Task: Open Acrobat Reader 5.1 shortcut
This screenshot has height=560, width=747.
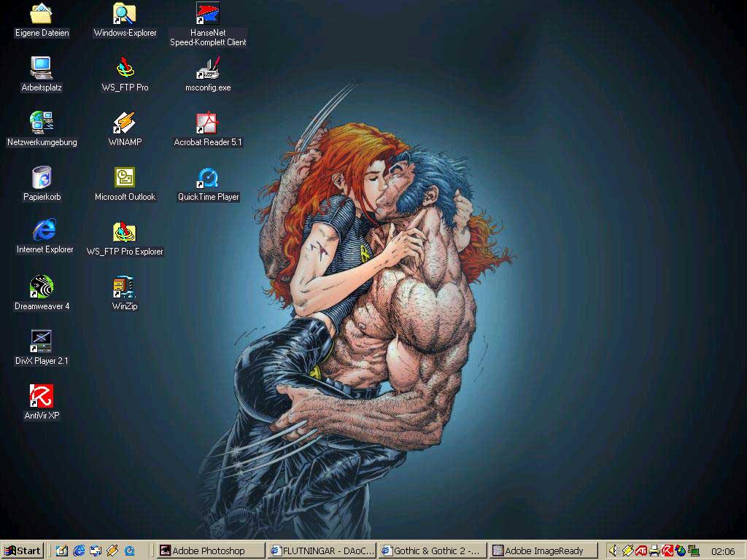Action: (208, 123)
